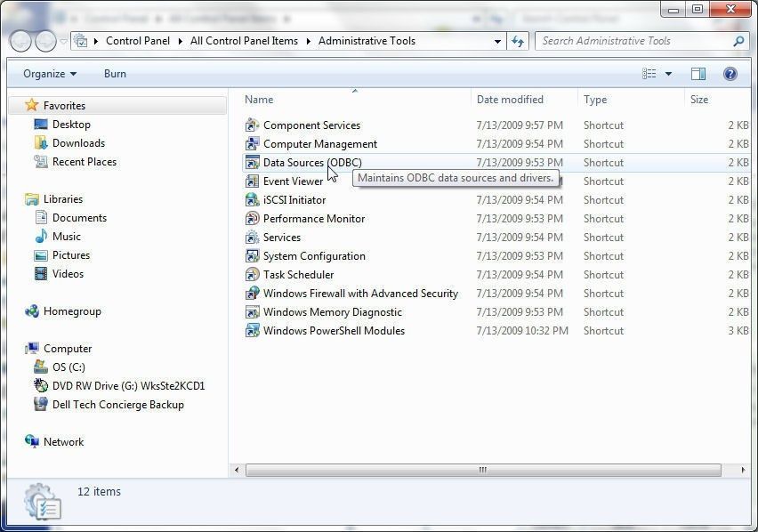Image resolution: width=758 pixels, height=532 pixels.
Task: Click the horizontal scrollbar thumb
Action: click(x=483, y=470)
